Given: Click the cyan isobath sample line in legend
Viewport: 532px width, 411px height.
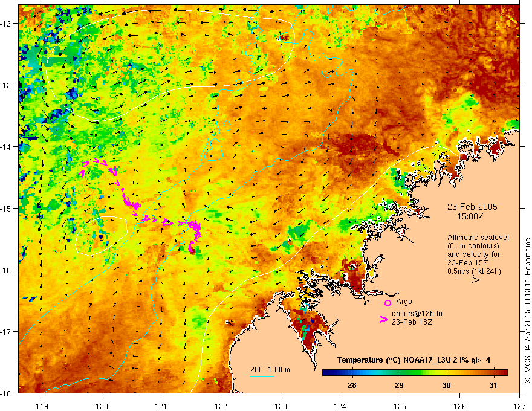Looking at the screenshot, I should tap(262, 376).
